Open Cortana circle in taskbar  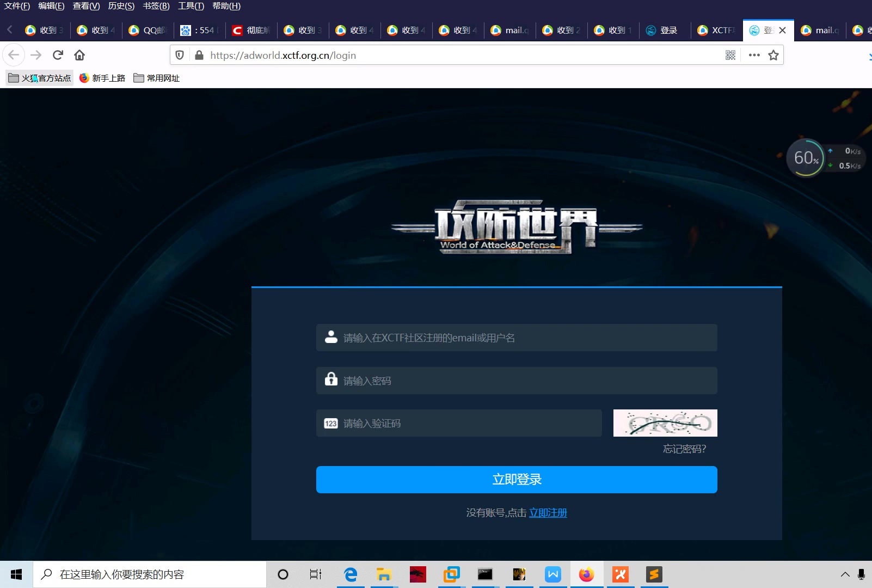click(x=283, y=574)
